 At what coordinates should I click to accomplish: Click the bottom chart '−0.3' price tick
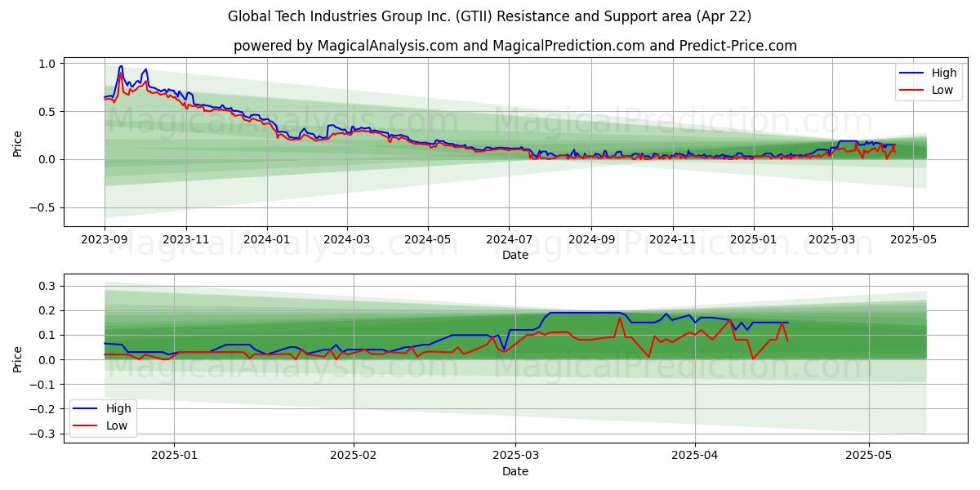point(41,434)
